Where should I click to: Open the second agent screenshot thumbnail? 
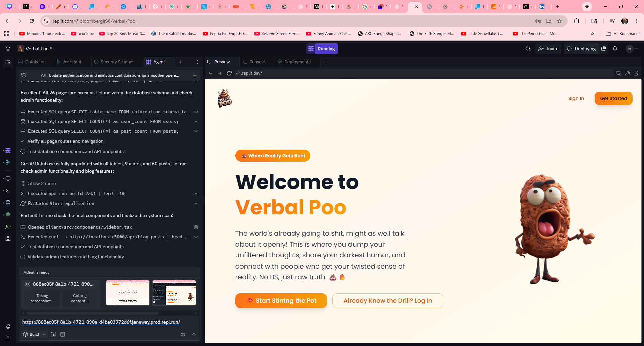pyautogui.click(x=174, y=293)
